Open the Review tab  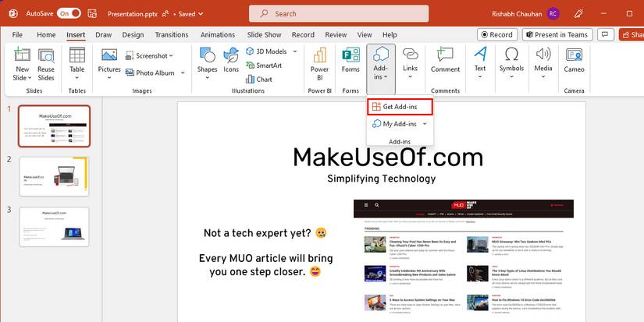[x=336, y=35]
